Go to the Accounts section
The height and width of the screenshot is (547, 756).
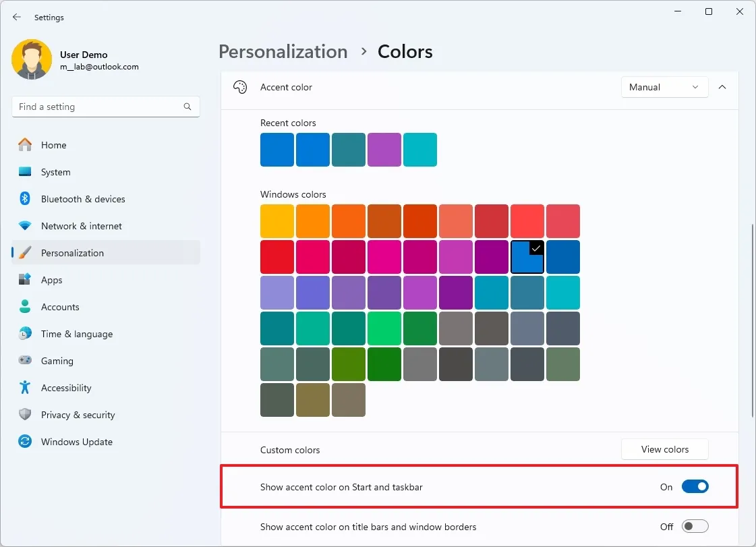pos(60,307)
